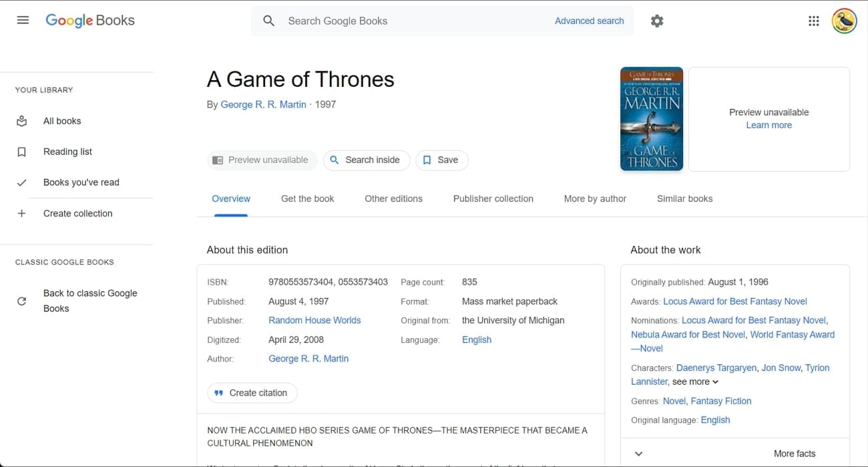Click the Create collection plus icon
The image size is (868, 467).
pyautogui.click(x=22, y=214)
